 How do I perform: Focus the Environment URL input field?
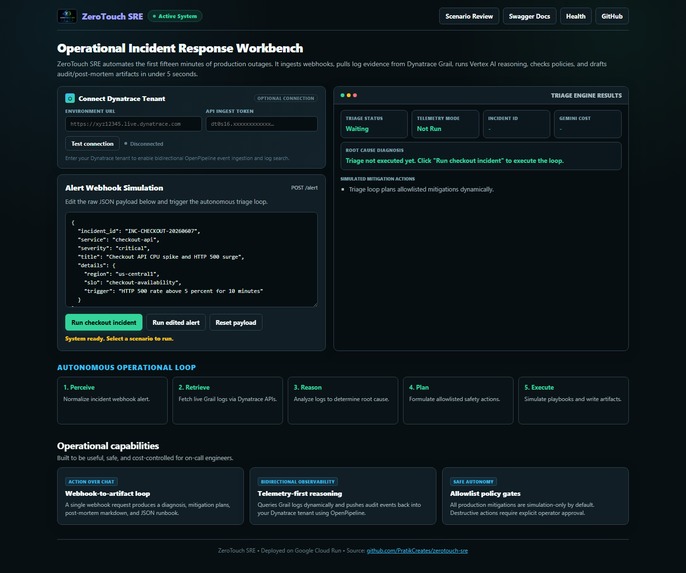pyautogui.click(x=133, y=124)
